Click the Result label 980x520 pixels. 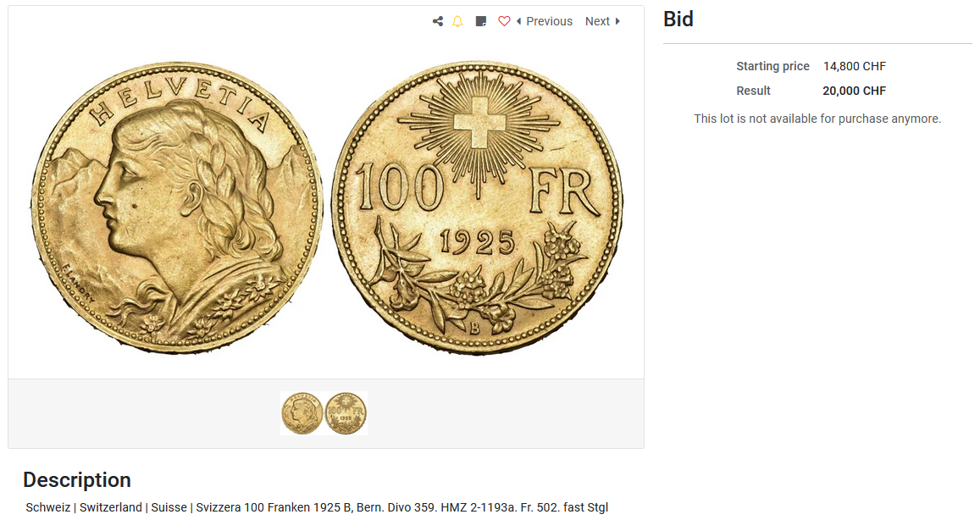tap(753, 91)
